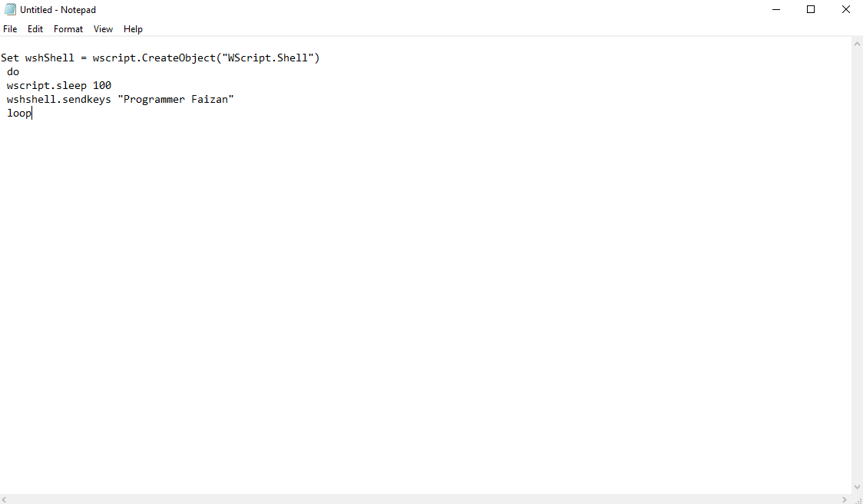The width and height of the screenshot is (863, 504).
Task: Open the Edit menu
Action: 35,29
